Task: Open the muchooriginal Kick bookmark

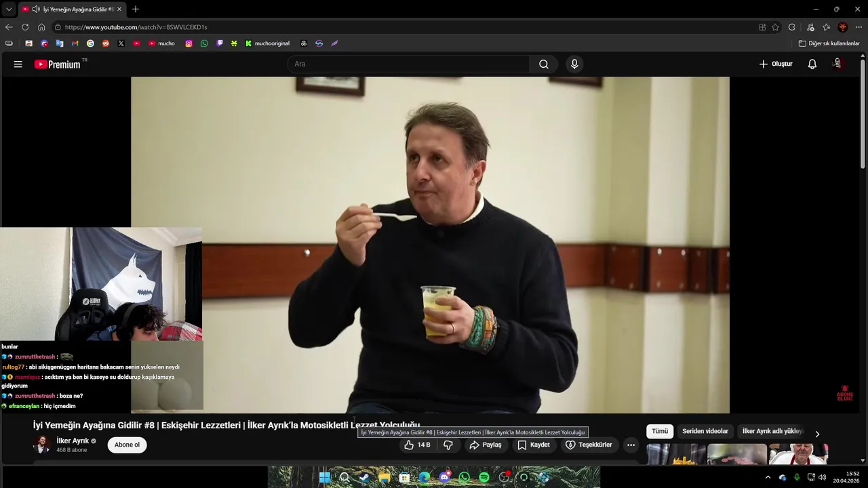Action: point(267,43)
